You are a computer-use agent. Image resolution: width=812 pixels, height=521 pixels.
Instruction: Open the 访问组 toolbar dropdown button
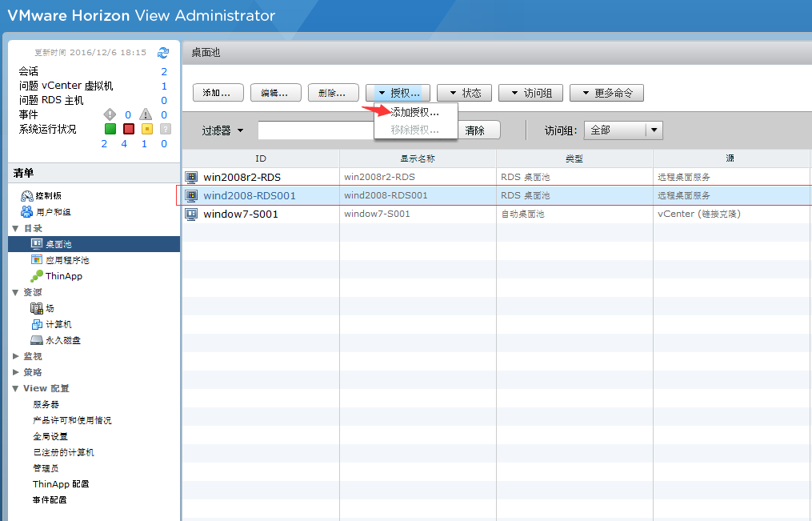(x=531, y=93)
